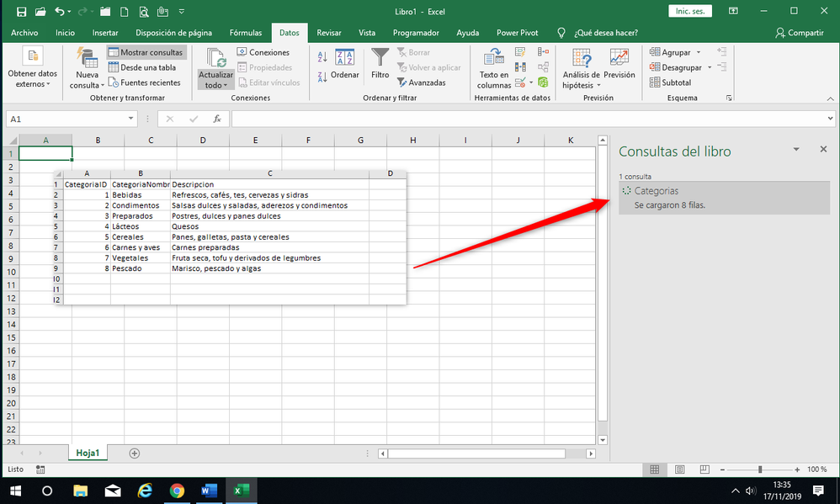Viewport: 840px width, 504px height.
Task: Click Desde una tabla
Action: tap(142, 67)
